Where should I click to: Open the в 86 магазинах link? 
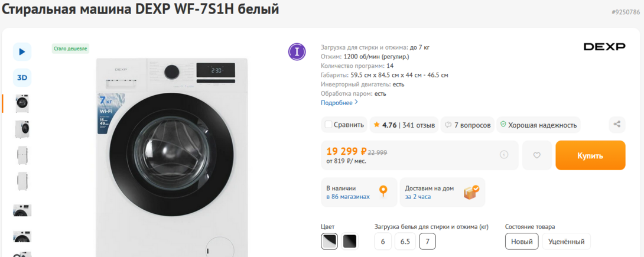(348, 197)
